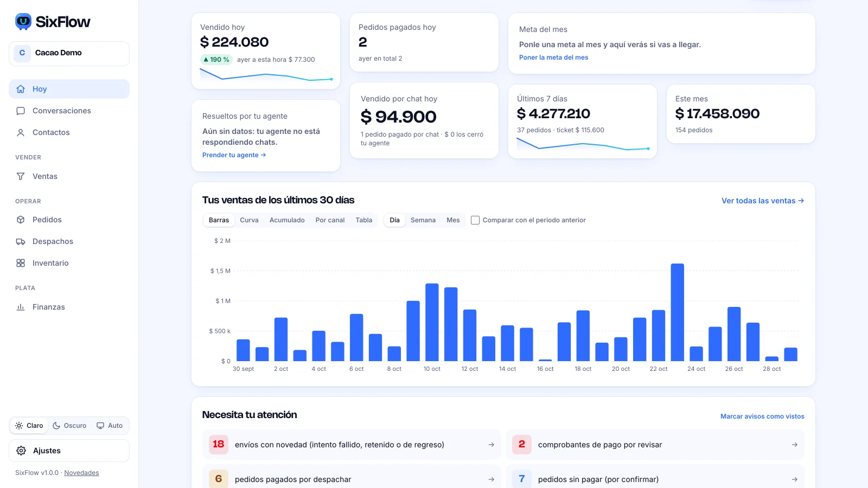Open the Hoy home icon
The image size is (868, 488).
21,89
